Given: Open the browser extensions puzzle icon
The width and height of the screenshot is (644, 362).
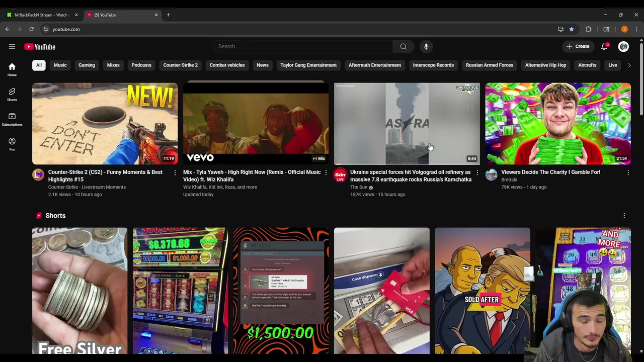Looking at the screenshot, I should [x=588, y=29].
